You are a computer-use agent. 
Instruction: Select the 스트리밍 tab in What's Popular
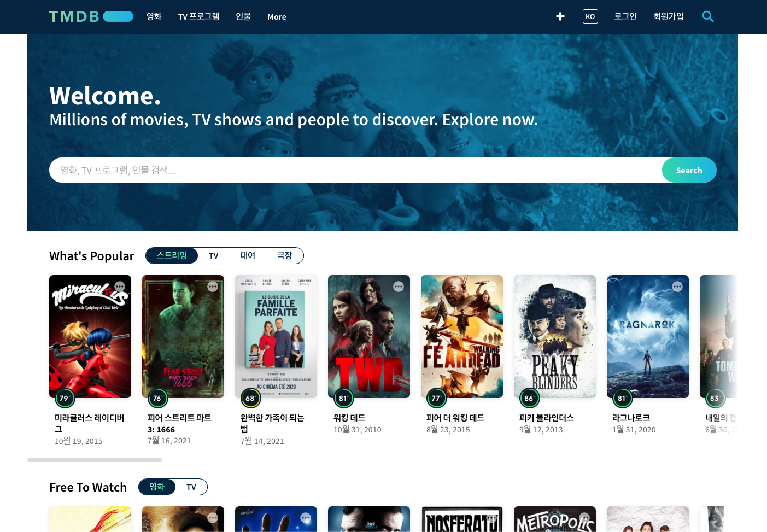pos(172,255)
